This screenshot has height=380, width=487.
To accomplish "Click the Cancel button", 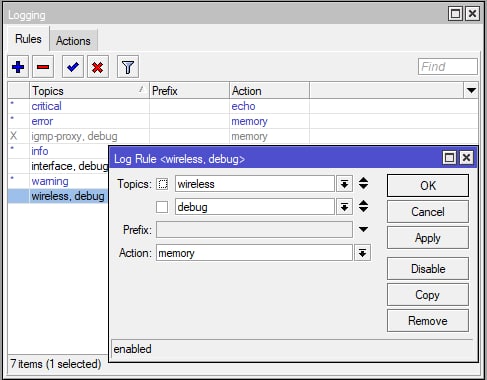I will 428,212.
